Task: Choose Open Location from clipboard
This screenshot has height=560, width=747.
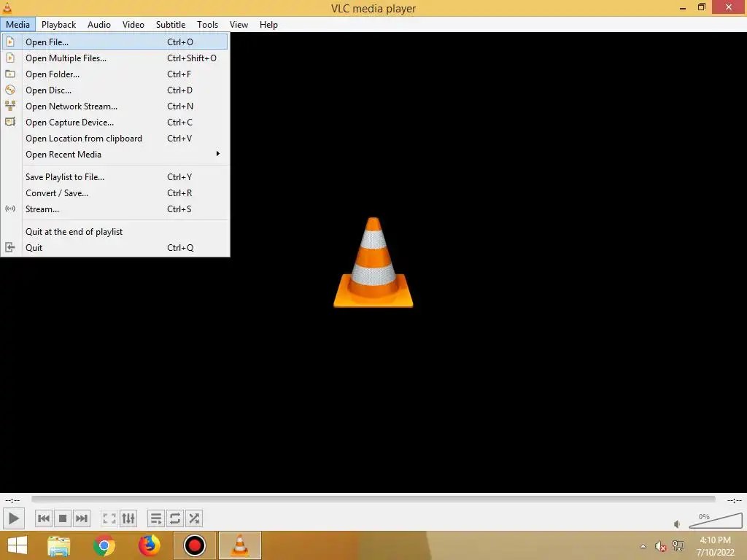Action: pos(115,138)
